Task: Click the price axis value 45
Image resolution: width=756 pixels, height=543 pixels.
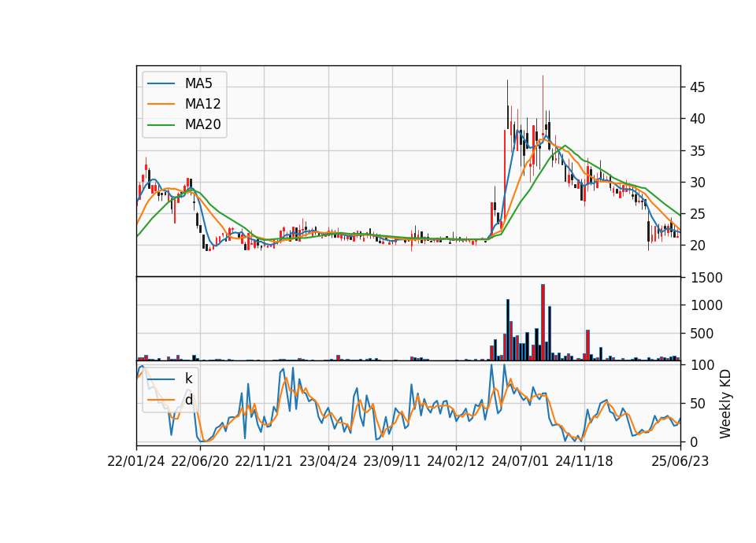Action: [x=697, y=87]
